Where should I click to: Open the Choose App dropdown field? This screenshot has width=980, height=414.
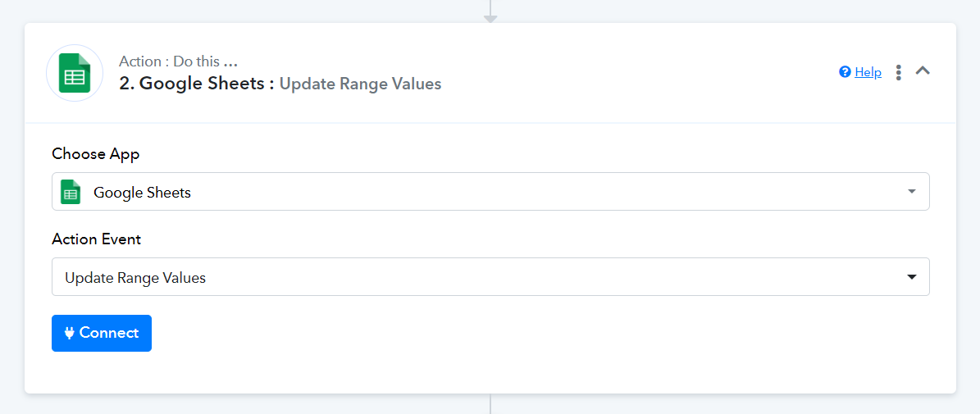(490, 191)
